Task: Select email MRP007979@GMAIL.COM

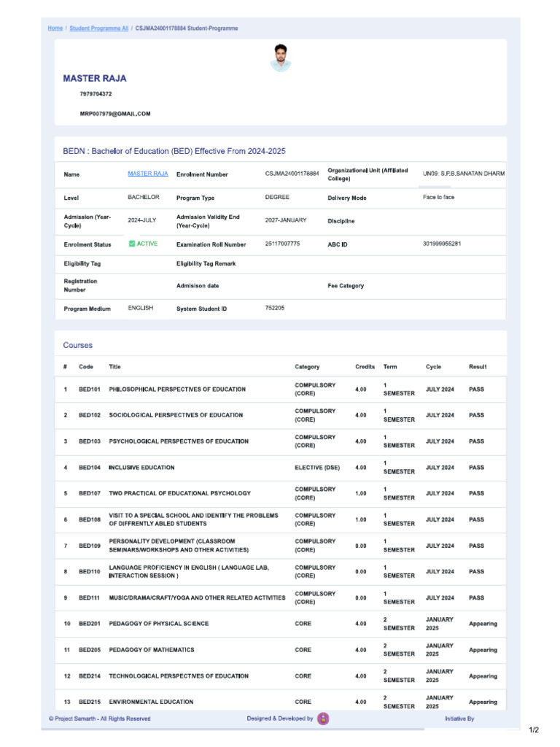Action: pyautogui.click(x=115, y=114)
